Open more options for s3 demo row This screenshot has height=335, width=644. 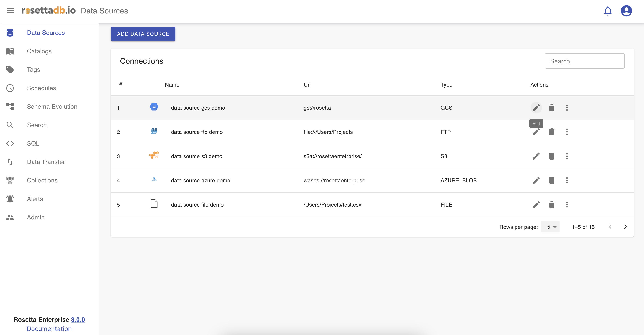click(x=567, y=156)
